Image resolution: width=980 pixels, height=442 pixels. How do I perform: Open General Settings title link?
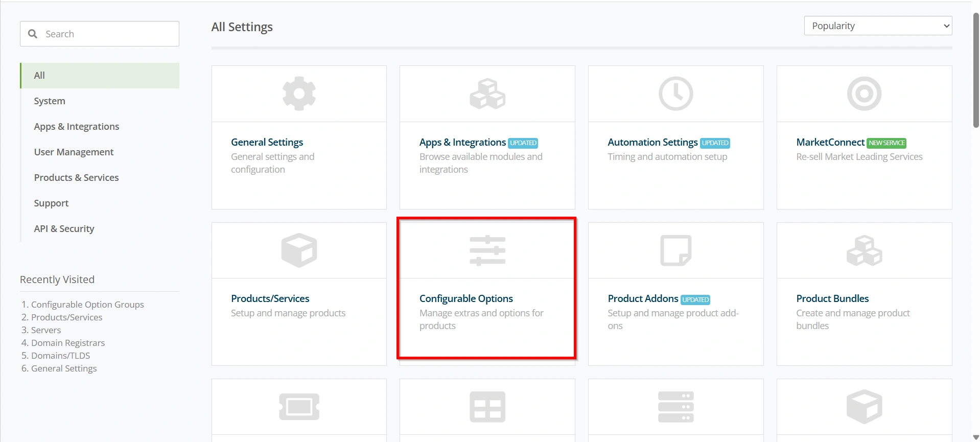[x=267, y=142]
